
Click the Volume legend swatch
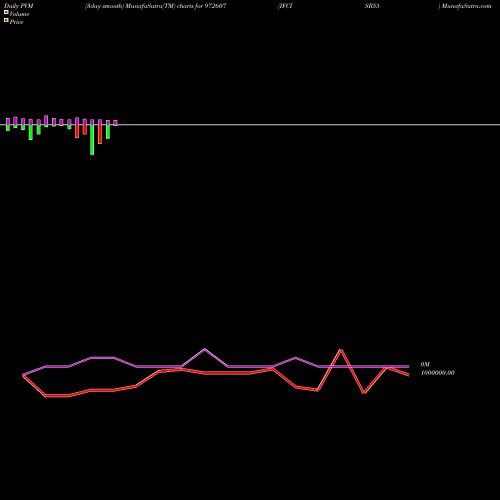pyautogui.click(x=6, y=12)
